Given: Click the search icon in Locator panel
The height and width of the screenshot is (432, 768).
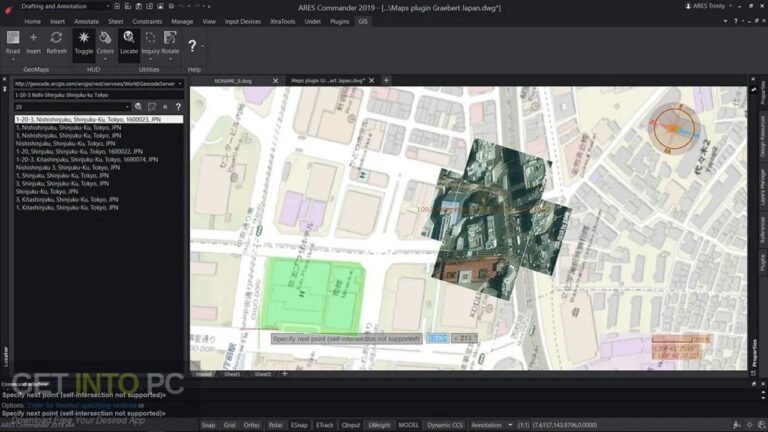Looking at the screenshot, I should coord(139,106).
